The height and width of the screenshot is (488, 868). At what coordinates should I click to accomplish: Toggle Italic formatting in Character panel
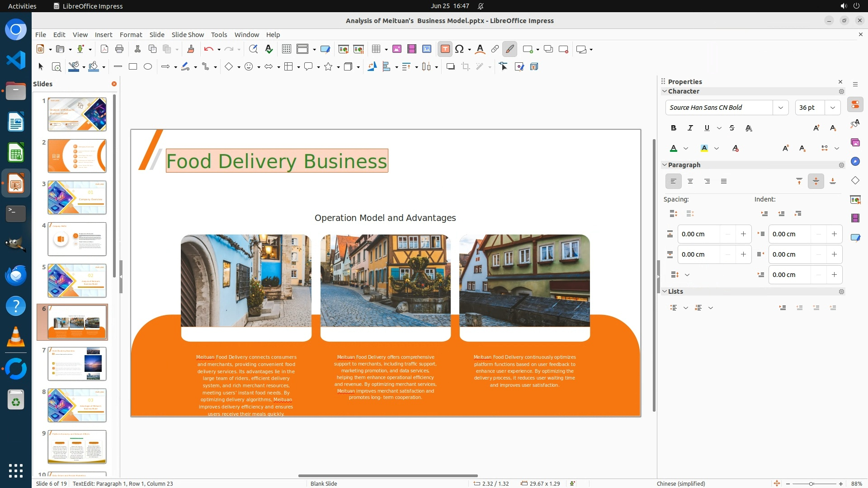click(690, 128)
